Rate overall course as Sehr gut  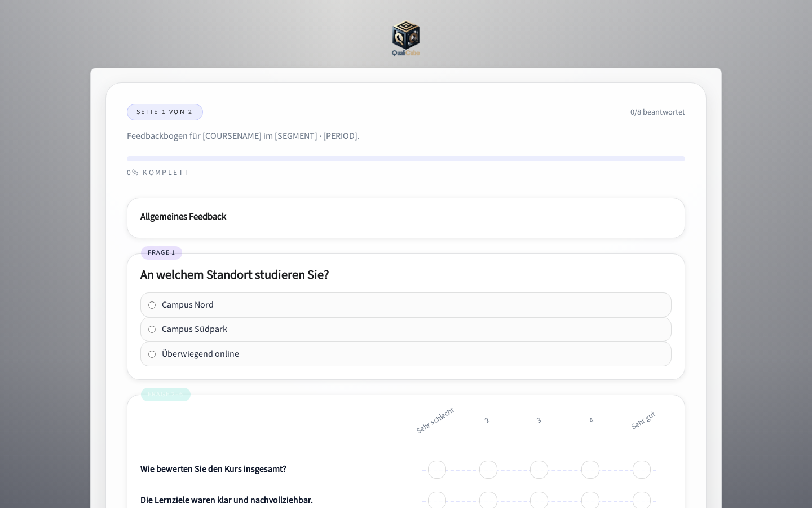pos(642,470)
